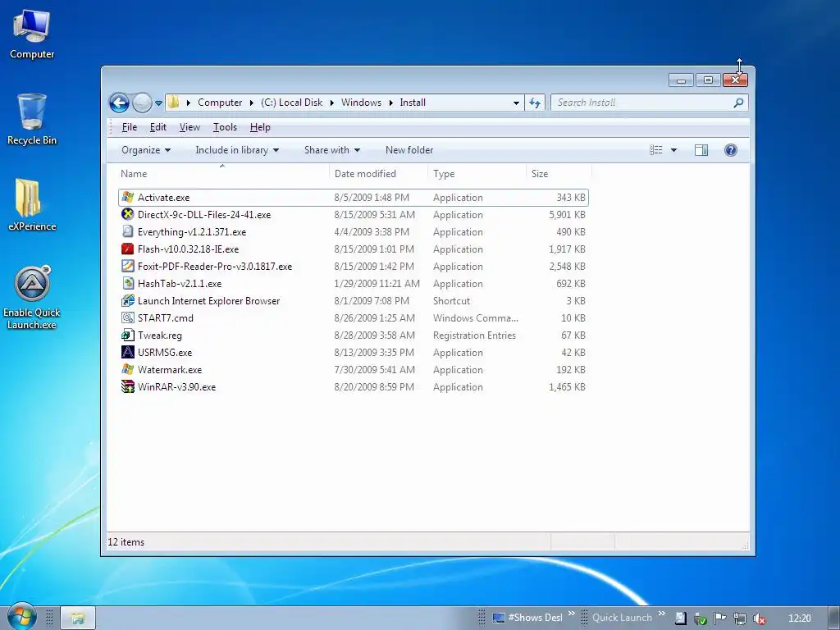The image size is (840, 630).
Task: Select the HashTab-v2.1.1.exe icon
Action: 127,283
